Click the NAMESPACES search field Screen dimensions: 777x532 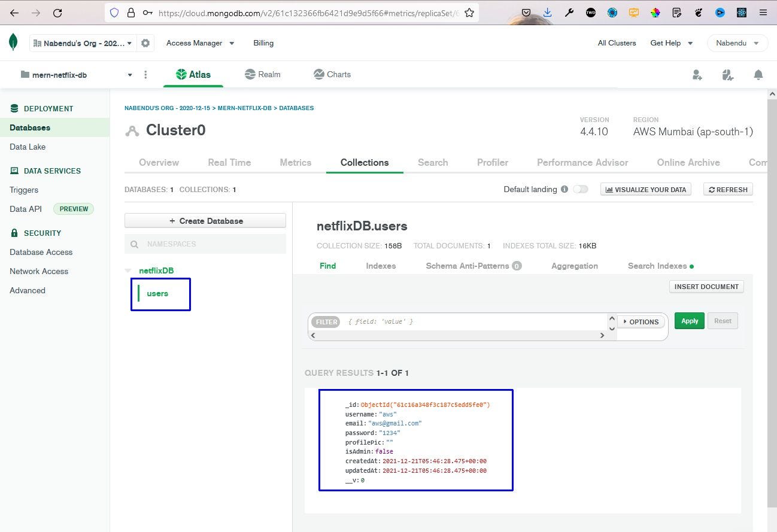point(205,244)
